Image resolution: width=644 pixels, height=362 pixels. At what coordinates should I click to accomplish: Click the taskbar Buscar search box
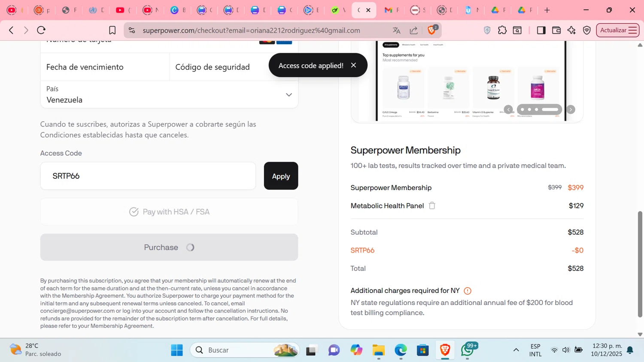click(x=245, y=350)
